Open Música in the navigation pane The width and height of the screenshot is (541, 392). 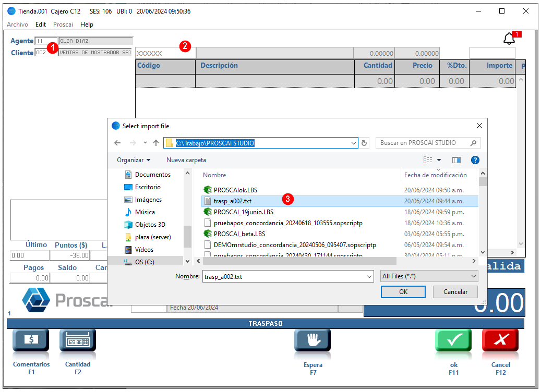tap(139, 212)
